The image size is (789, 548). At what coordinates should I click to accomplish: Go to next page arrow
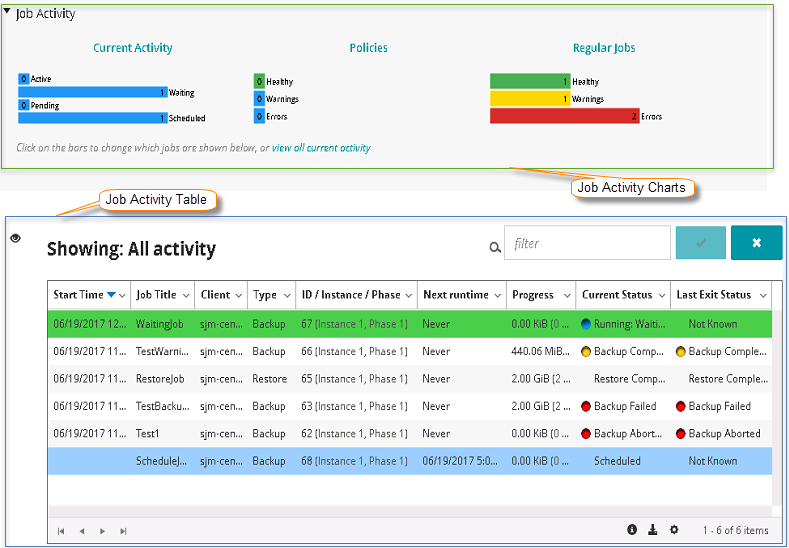(103, 531)
